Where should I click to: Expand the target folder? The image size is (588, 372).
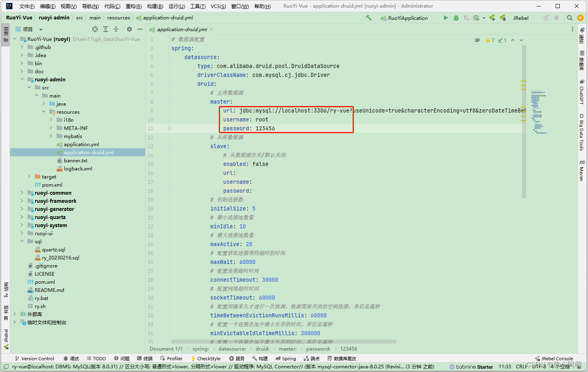(x=30, y=176)
